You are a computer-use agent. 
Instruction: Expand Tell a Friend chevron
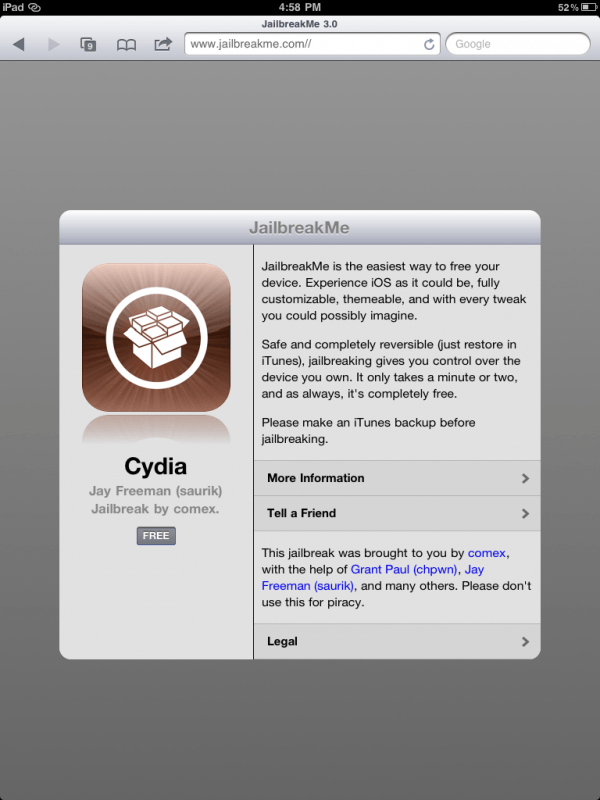(525, 513)
